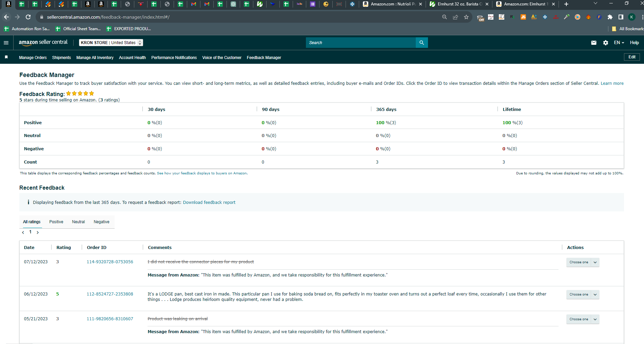Viewport: 644px width, 344px height.
Task: Go to next feedback page arrow
Action: [38, 232]
